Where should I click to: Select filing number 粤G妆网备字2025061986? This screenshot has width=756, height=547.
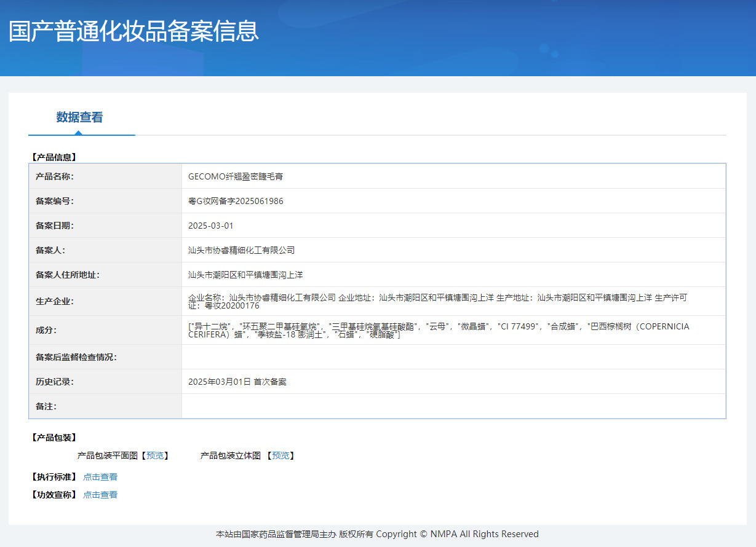point(236,201)
